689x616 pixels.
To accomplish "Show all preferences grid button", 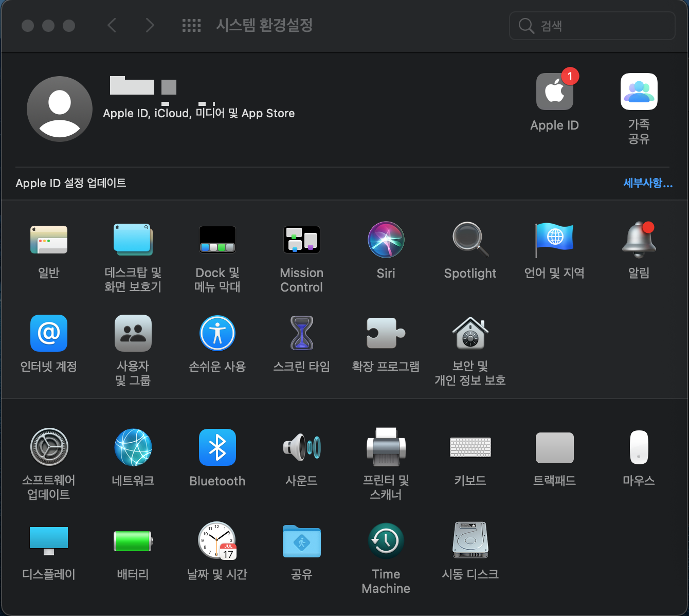I will [192, 25].
